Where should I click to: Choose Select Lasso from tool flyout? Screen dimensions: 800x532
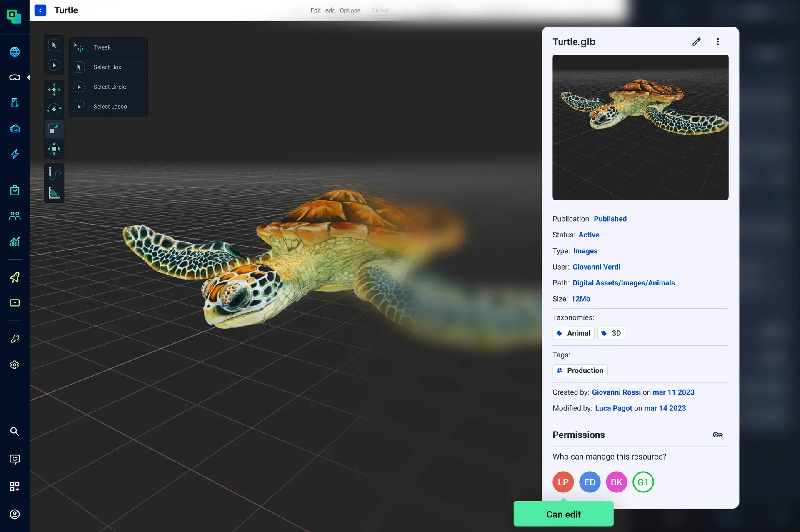click(110, 107)
